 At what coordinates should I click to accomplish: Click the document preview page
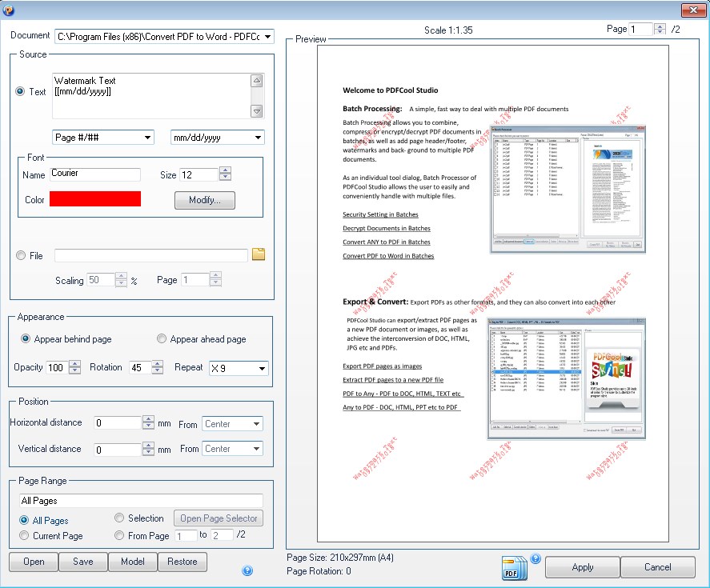492,294
